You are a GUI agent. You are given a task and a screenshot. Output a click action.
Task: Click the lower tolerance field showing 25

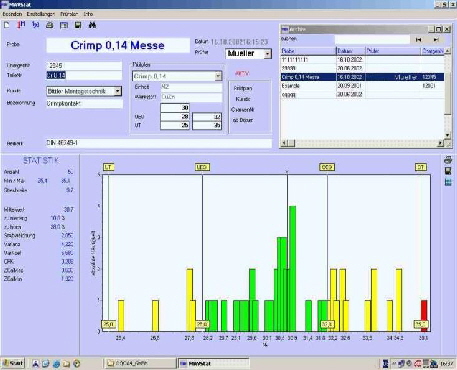coord(175,125)
